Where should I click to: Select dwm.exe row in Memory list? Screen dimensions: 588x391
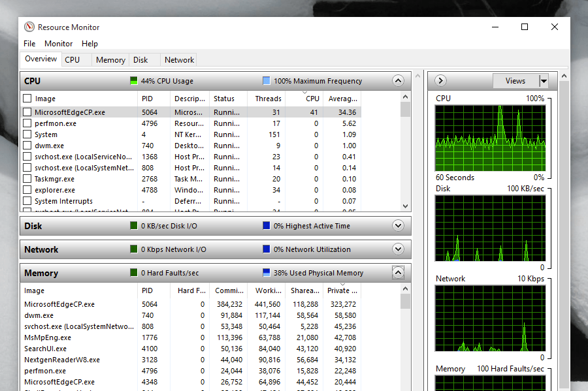pos(191,315)
